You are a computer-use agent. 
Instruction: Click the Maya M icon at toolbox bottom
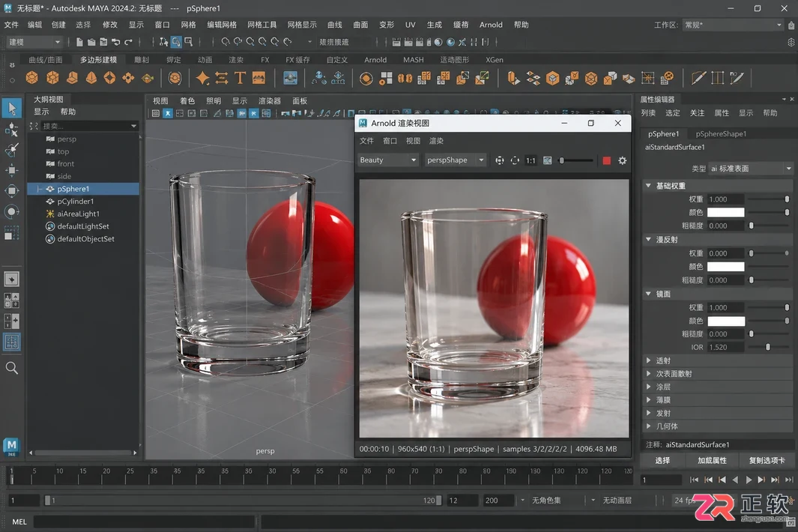coord(12,446)
